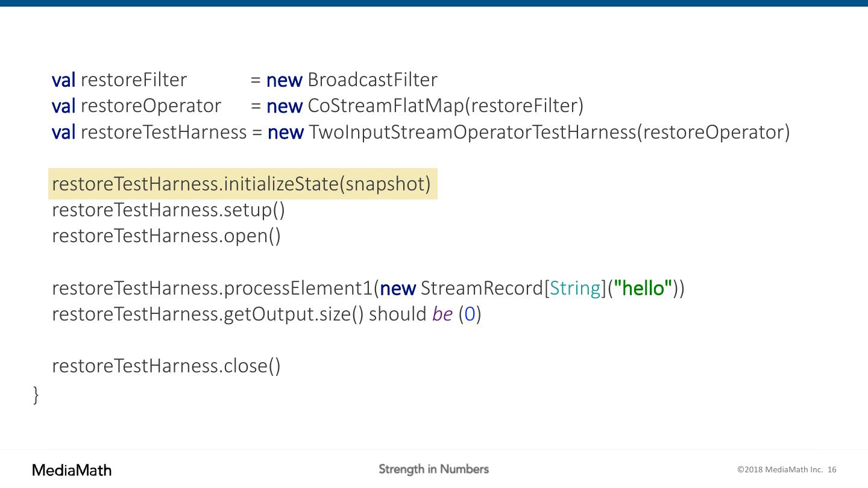Click the MediaMath logo in the footer
868x488 pixels.
click(72, 470)
